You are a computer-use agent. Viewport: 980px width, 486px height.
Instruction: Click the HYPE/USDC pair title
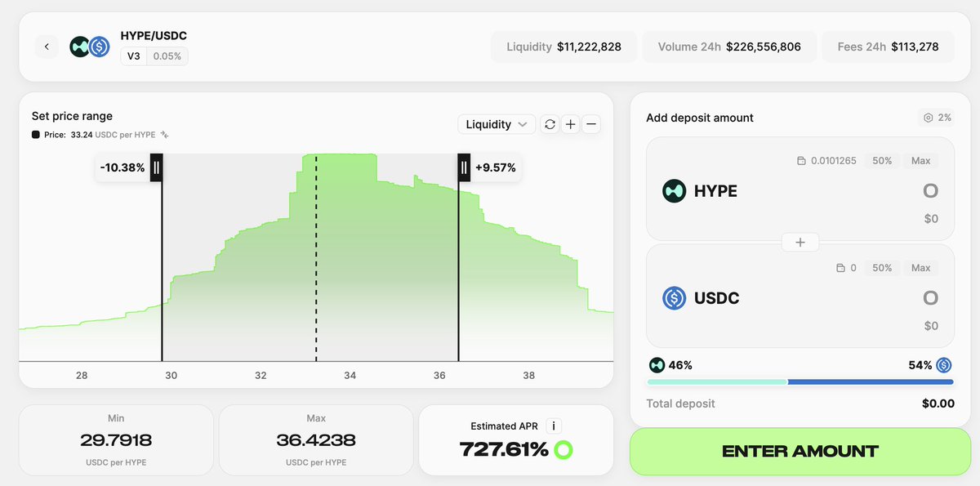(154, 36)
